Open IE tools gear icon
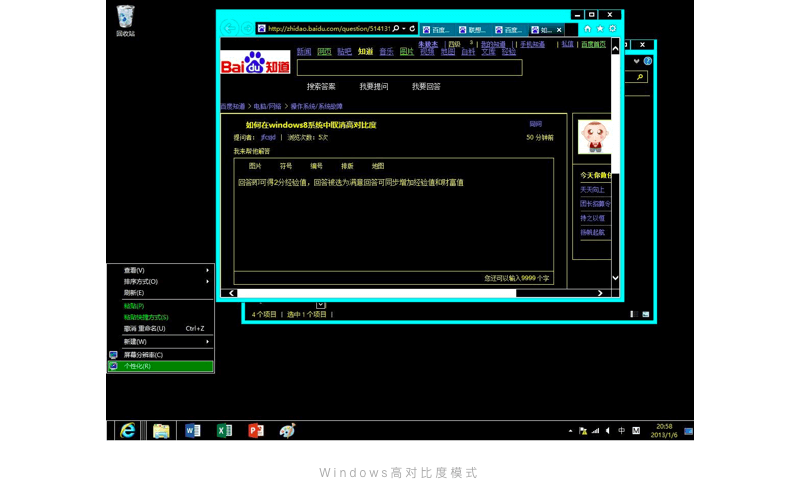This screenshot has height=481, width=800. (x=613, y=29)
